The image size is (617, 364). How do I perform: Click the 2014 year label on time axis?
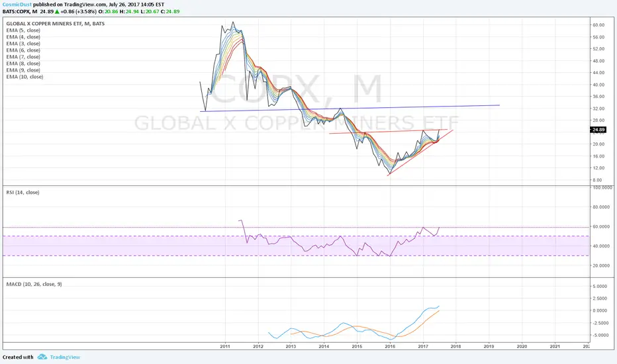point(324,347)
